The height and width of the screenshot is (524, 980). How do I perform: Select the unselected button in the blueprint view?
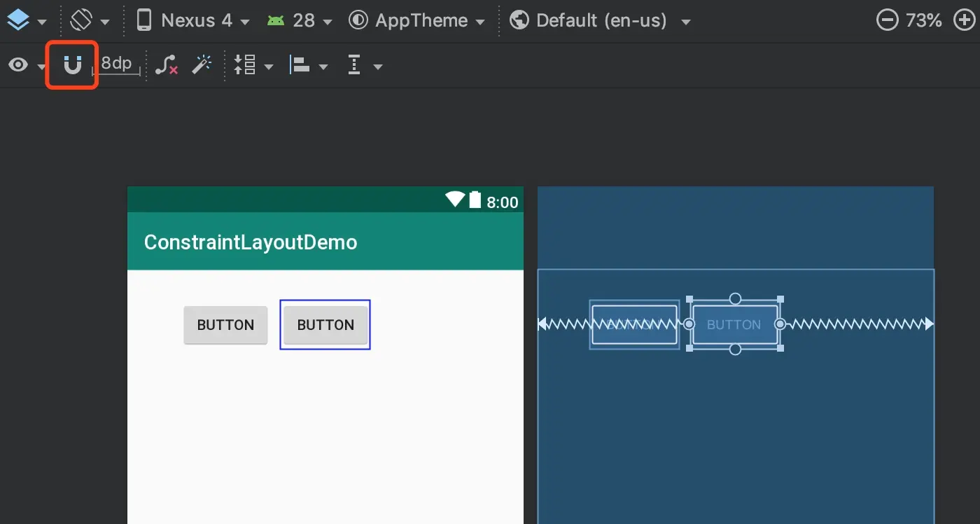[634, 324]
